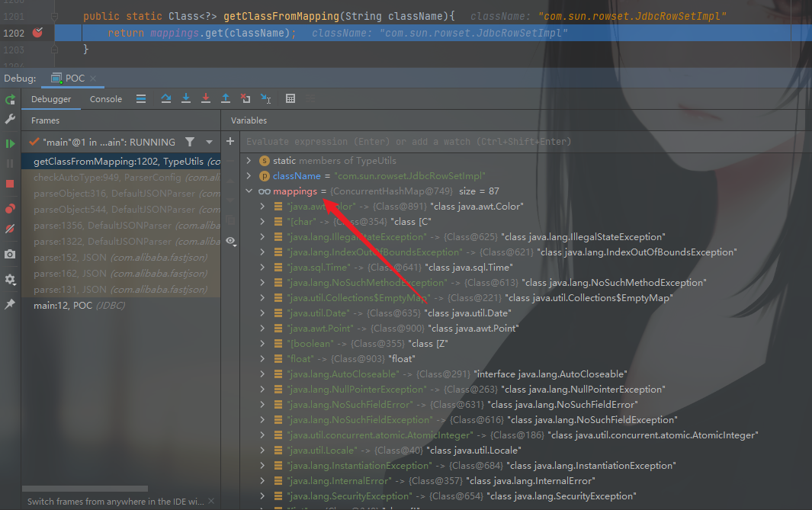Select the "main"@1 RUNNING thread
Image resolution: width=812 pixels, height=510 pixels.
[101, 142]
